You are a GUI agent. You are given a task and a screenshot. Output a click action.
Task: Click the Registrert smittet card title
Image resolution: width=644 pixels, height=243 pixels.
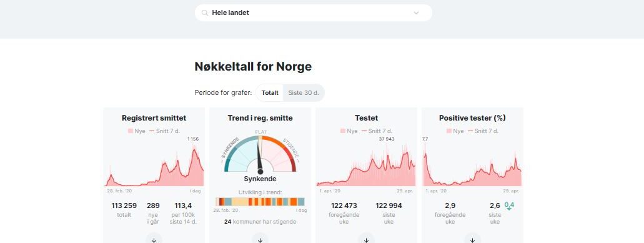(154, 118)
